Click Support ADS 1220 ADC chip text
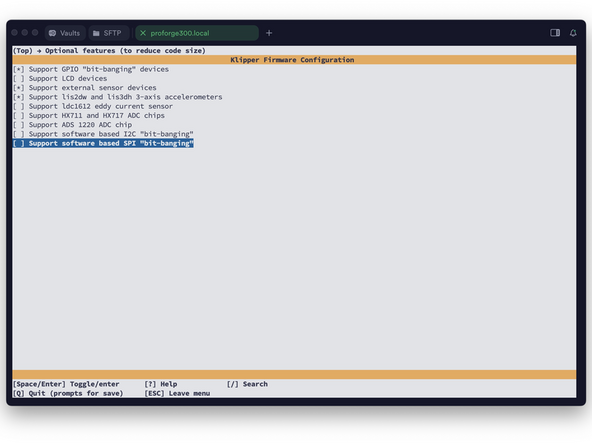Image resolution: width=592 pixels, height=444 pixels. point(80,125)
